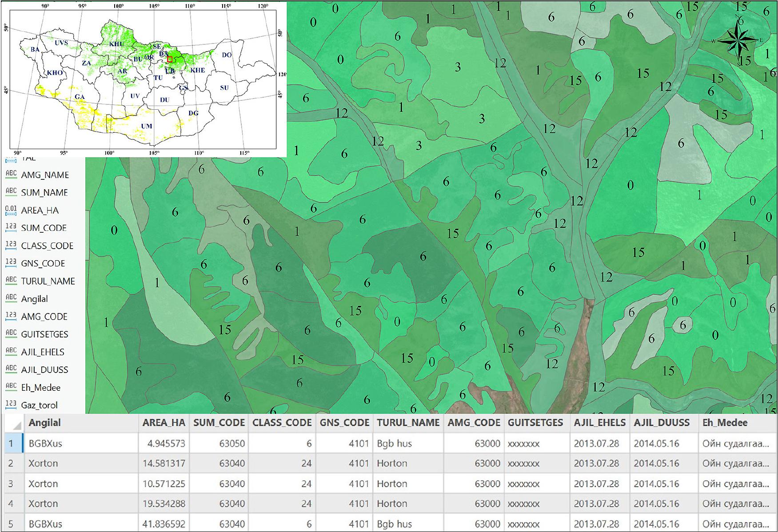Click the compass rose north arrow
Screen dimensions: 778x532
coord(738,40)
